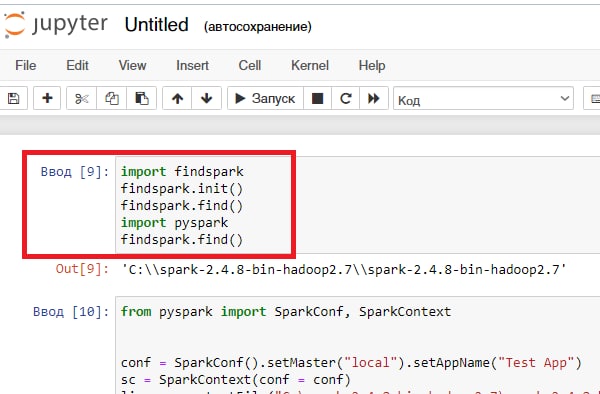Viewport: 600px width, 394px height.
Task: Restart the kernel circular arrow icon
Action: click(346, 98)
